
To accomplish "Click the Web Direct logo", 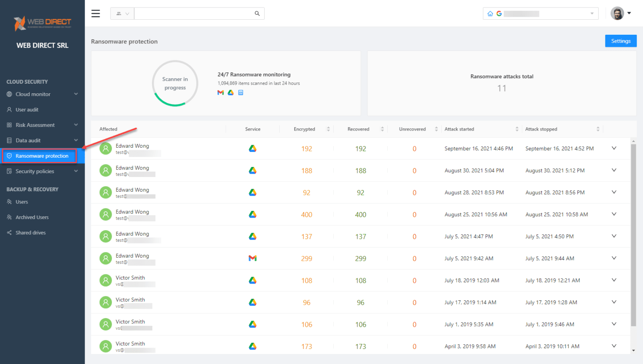I will click(x=42, y=23).
